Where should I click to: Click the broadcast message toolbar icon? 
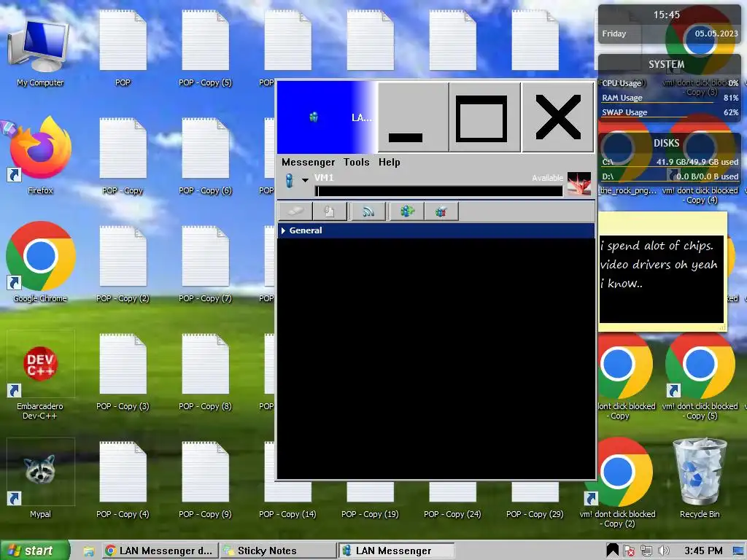[368, 211]
